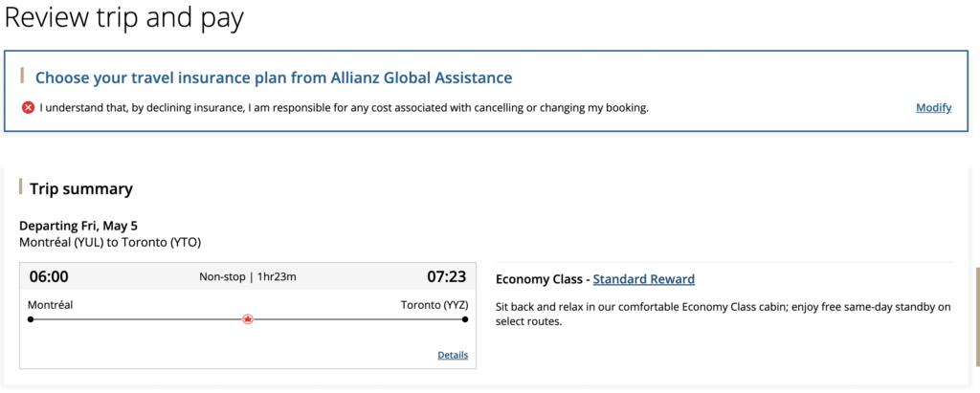Click the Non-stop 1hr23m duration label
Image resolution: width=980 pixels, height=393 pixels.
[248, 277]
